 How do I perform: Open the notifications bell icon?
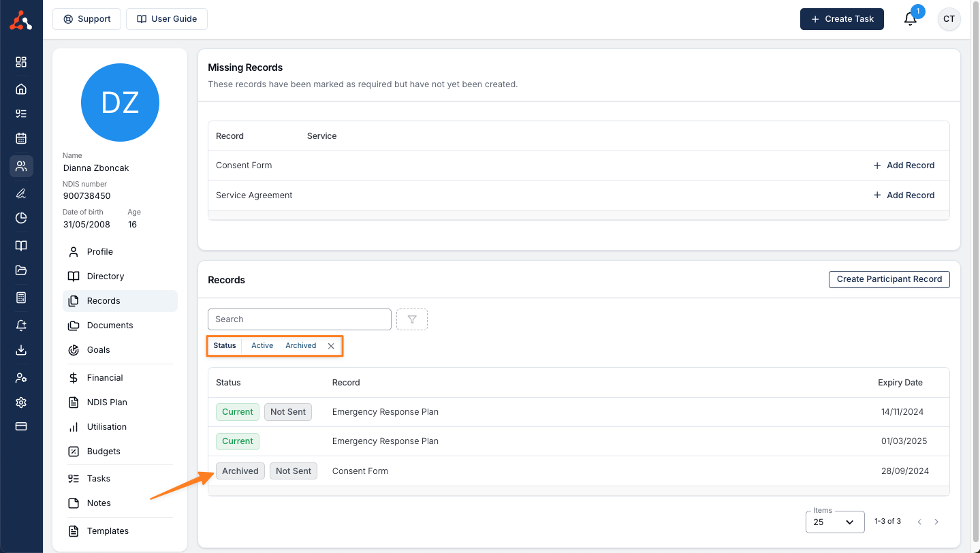click(x=911, y=19)
